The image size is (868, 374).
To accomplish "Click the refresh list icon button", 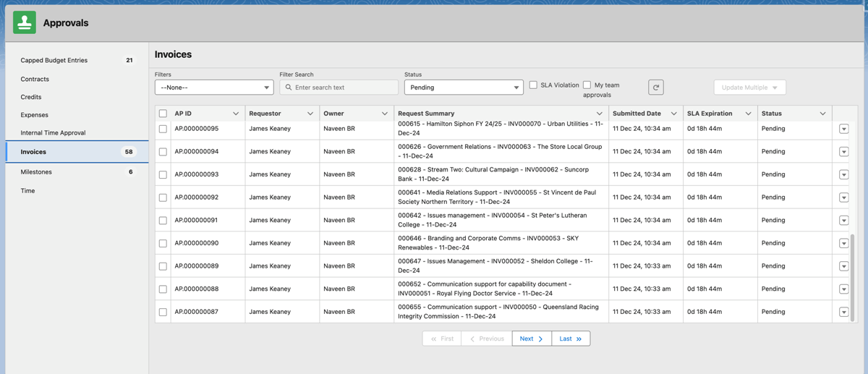I will click(x=656, y=88).
